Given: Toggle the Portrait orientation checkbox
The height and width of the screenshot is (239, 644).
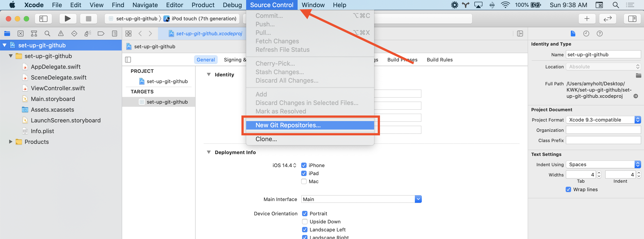Looking at the screenshot, I should [x=305, y=214].
